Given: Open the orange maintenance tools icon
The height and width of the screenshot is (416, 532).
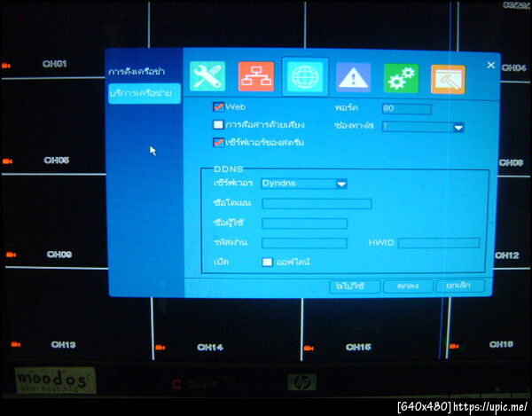Looking at the screenshot, I should click(448, 79).
